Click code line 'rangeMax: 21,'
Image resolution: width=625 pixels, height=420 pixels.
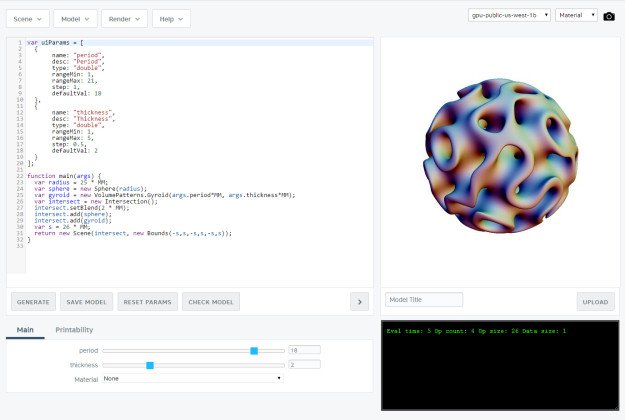coord(74,80)
